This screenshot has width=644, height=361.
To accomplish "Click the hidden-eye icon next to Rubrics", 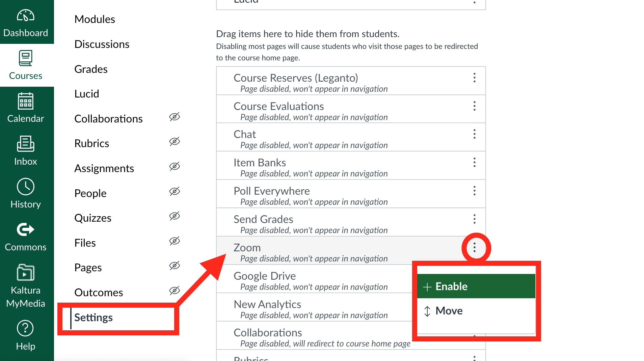I will 175,142.
